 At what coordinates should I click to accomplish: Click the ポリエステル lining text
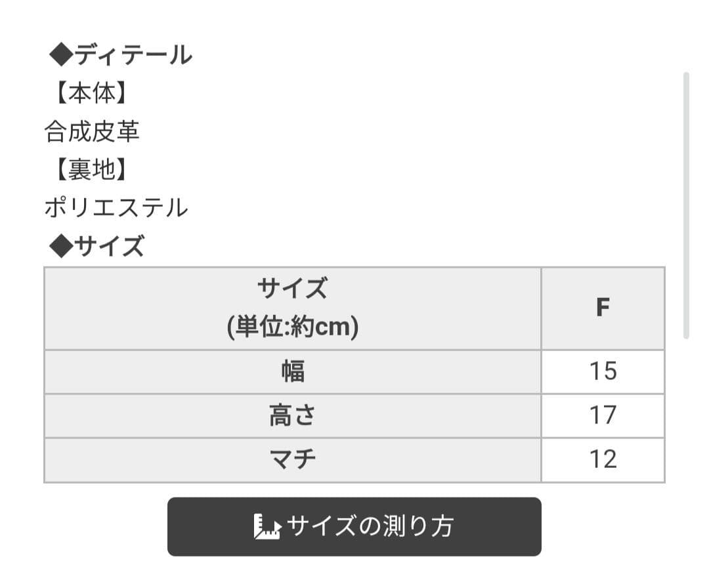[x=115, y=208]
